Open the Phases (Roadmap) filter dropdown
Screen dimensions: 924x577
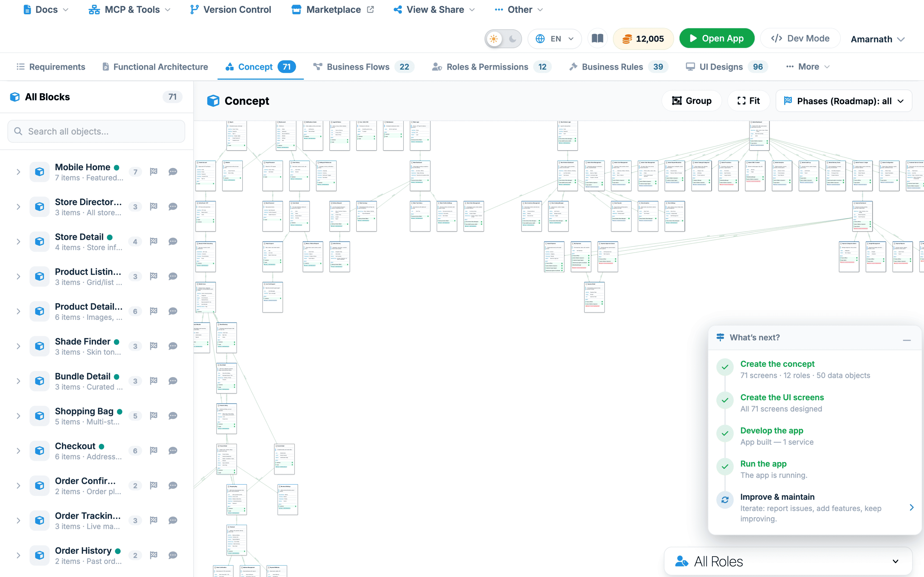click(843, 101)
